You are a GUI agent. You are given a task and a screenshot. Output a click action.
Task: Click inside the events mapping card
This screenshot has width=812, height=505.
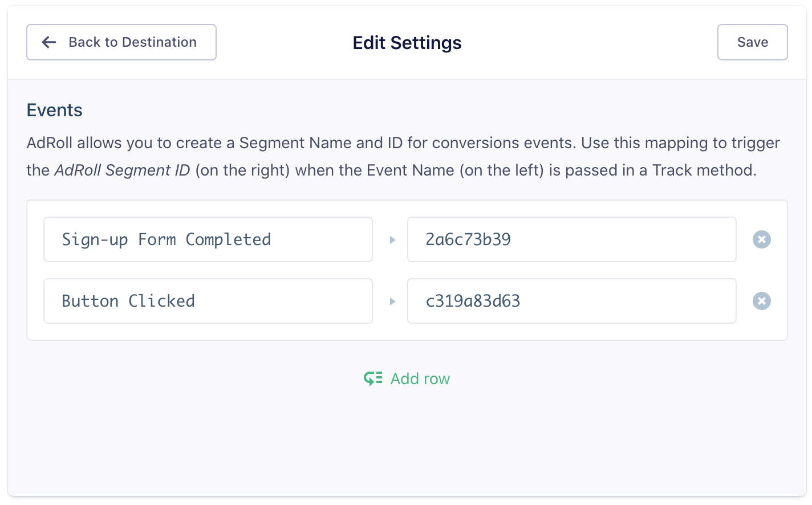(x=407, y=270)
